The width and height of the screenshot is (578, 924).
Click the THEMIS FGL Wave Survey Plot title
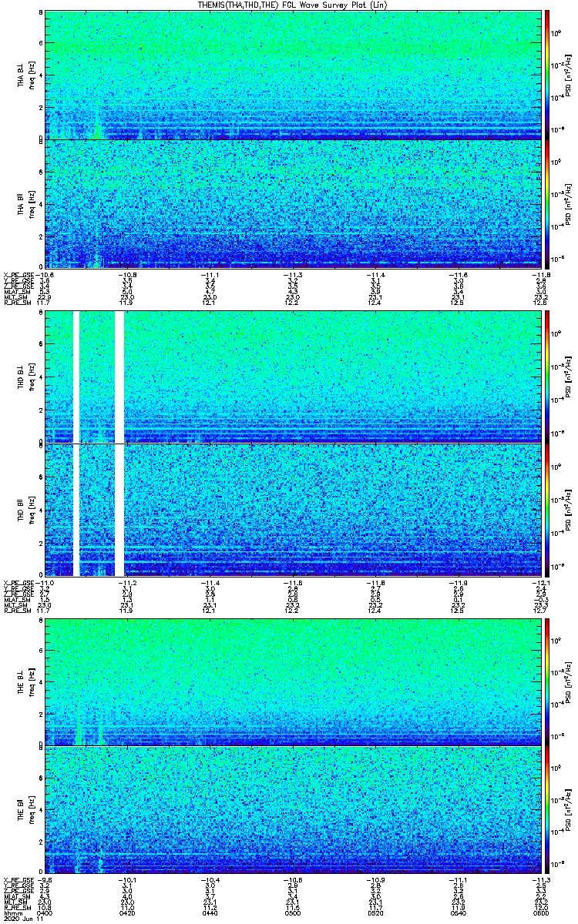click(x=294, y=5)
